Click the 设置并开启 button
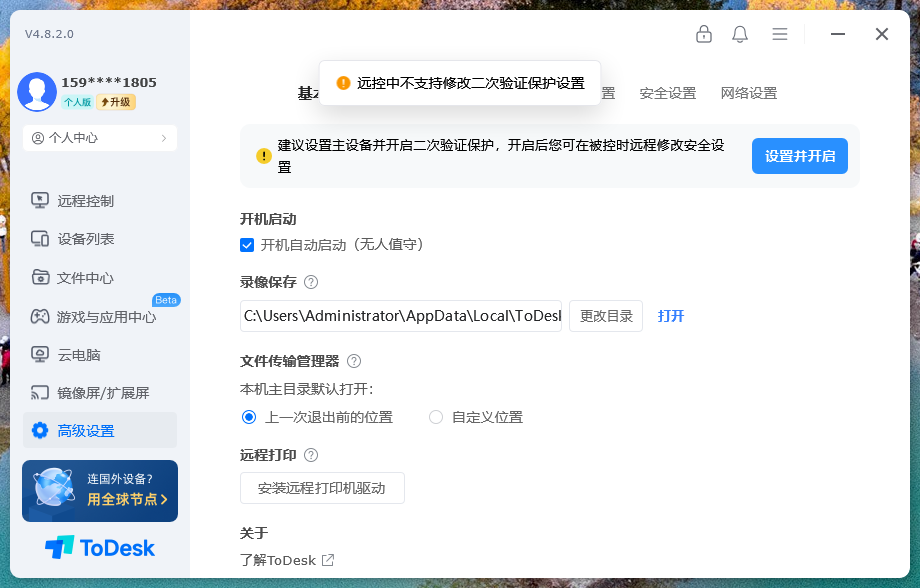 point(799,156)
